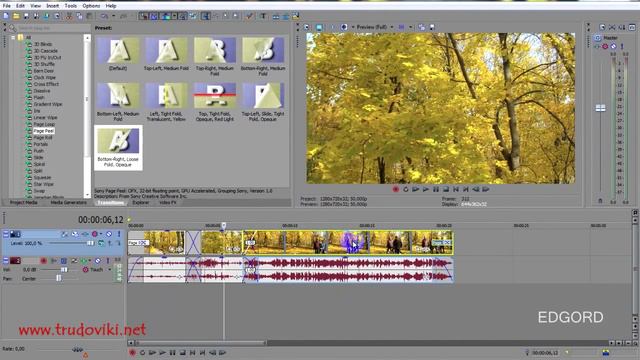Select the Normal Edit tool icon
This screenshot has height=360, width=640.
(205, 16)
